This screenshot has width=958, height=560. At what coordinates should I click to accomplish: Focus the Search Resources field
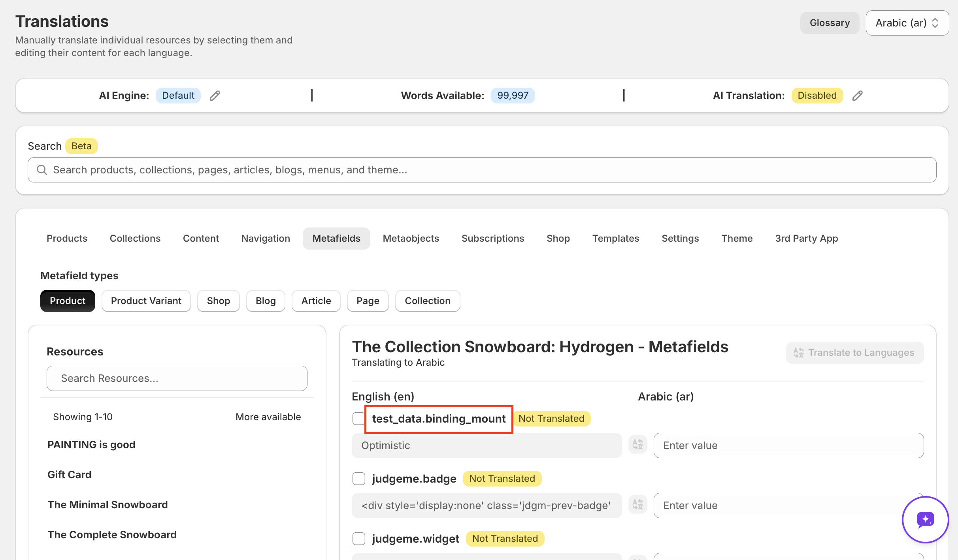coord(177,378)
